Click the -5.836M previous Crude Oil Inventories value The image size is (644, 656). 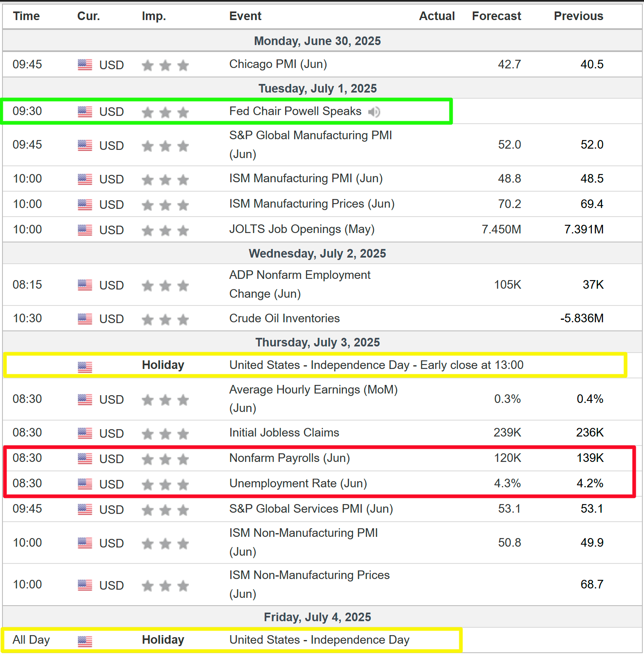(x=582, y=318)
